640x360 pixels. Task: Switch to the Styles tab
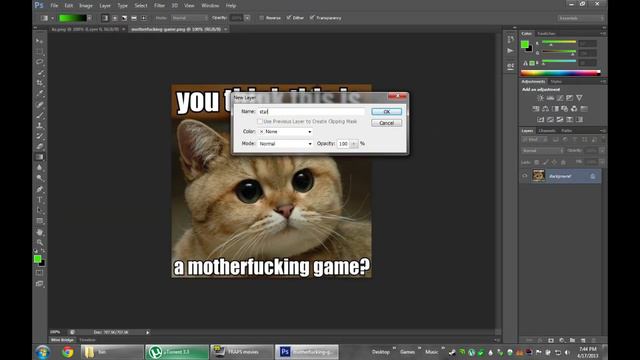click(556, 82)
